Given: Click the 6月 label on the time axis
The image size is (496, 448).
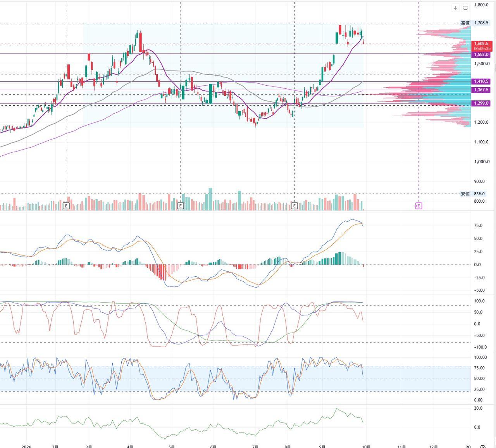Looking at the screenshot, I should [x=213, y=446].
